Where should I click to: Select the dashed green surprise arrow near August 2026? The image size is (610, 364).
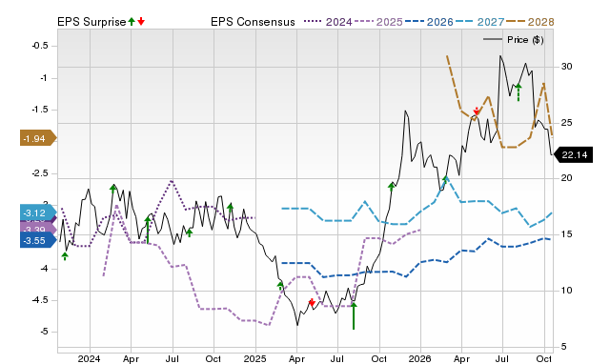coord(518,92)
